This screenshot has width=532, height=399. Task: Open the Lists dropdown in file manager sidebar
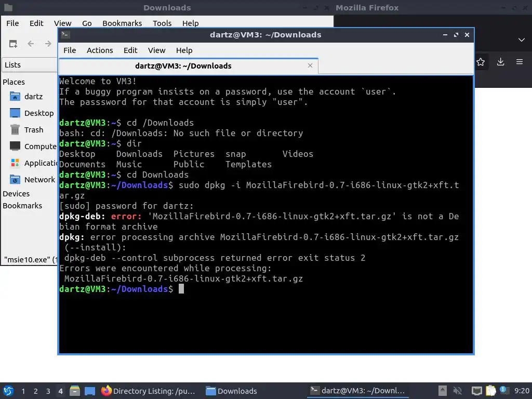point(30,65)
